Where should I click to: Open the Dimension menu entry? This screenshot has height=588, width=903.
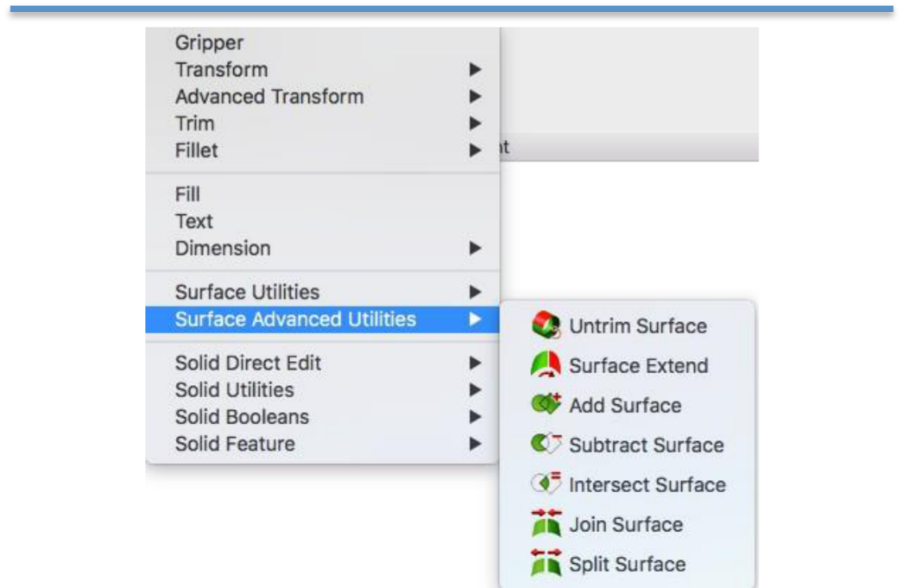click(x=223, y=249)
